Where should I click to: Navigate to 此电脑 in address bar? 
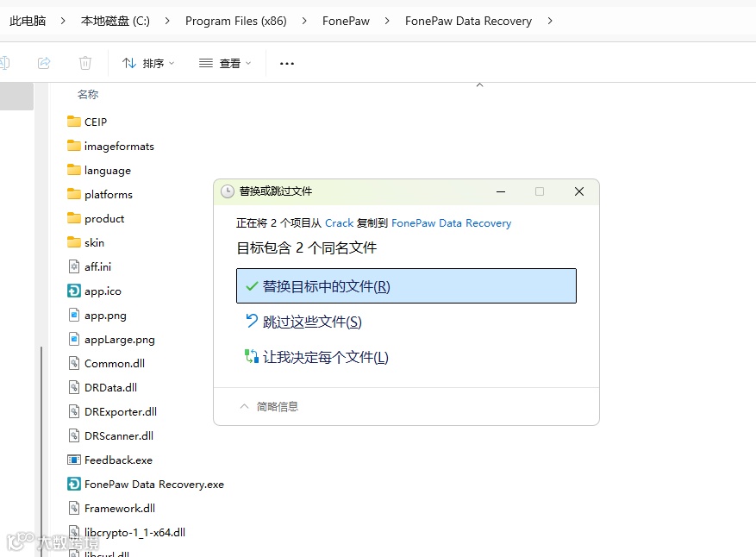click(28, 21)
